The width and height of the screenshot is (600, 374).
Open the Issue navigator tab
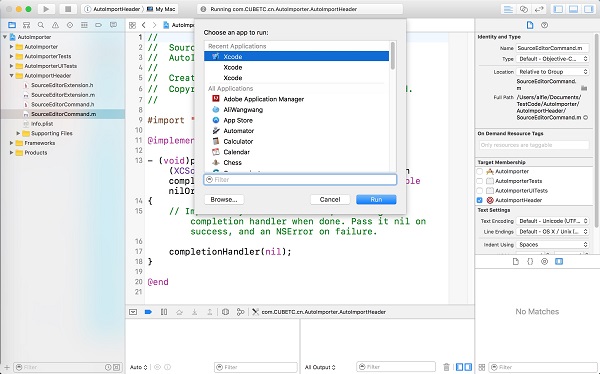click(55, 25)
